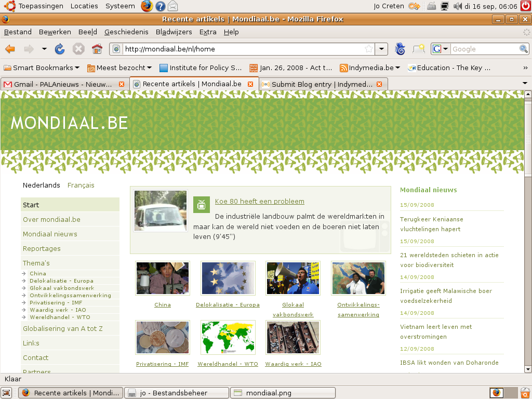Image resolution: width=532 pixels, height=399 pixels.
Task: Click the blue swirl toolbar icon
Action: (x=400, y=49)
